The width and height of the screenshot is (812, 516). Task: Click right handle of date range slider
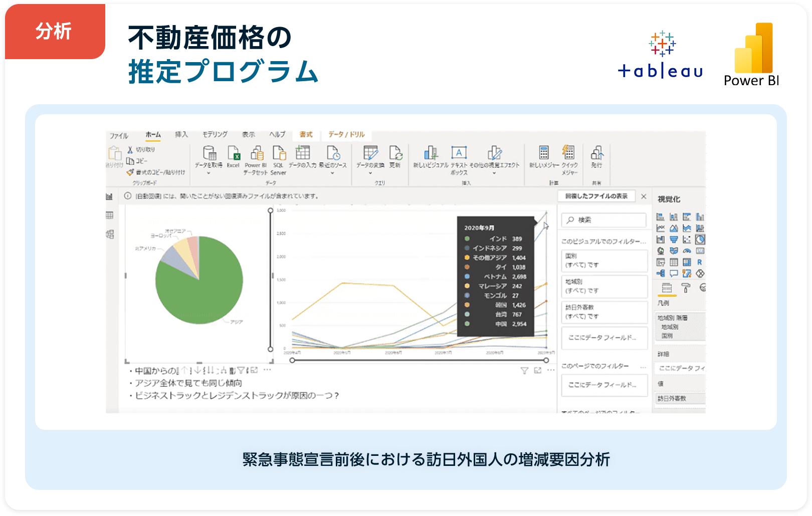(x=546, y=360)
